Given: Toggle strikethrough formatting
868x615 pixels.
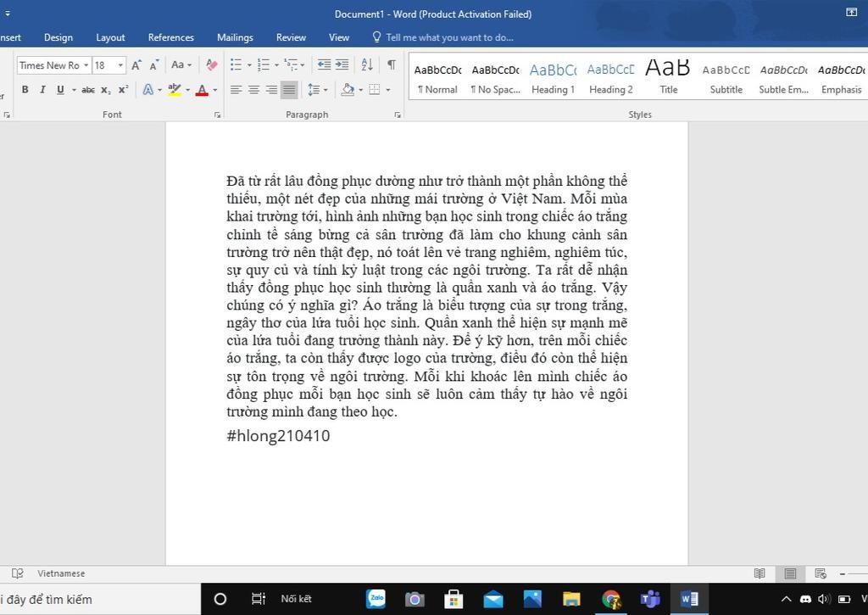Looking at the screenshot, I should pos(88,89).
